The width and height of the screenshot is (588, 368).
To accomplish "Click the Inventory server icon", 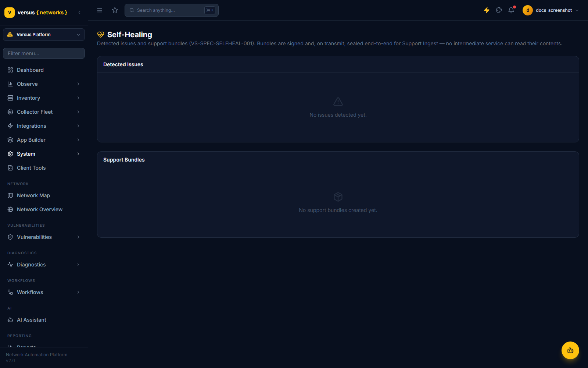I will click(x=10, y=98).
